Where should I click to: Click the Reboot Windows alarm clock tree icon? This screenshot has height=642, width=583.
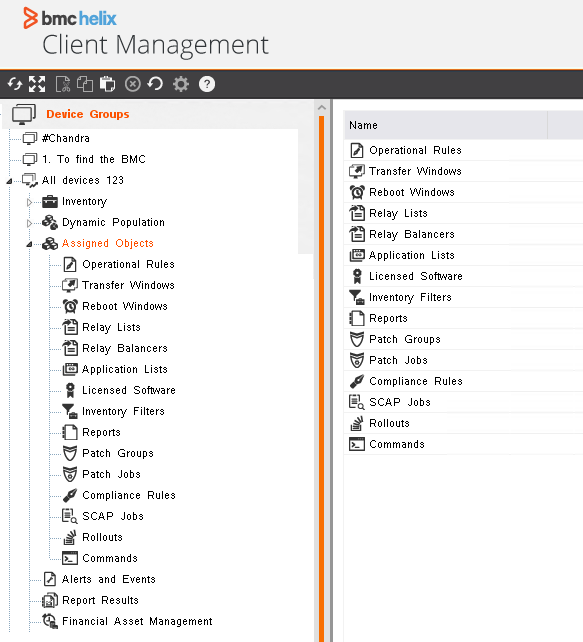[70, 306]
